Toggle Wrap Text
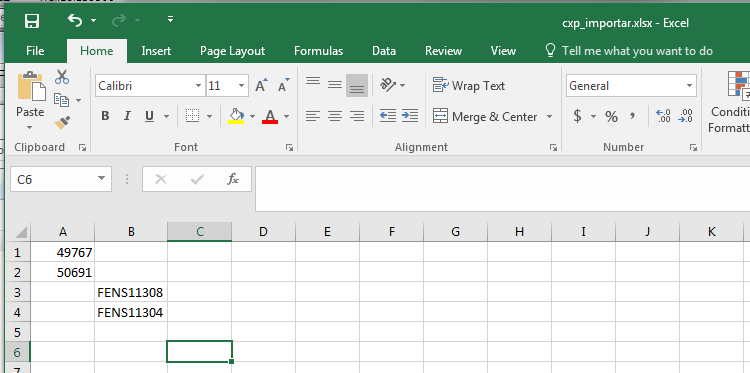 point(469,86)
